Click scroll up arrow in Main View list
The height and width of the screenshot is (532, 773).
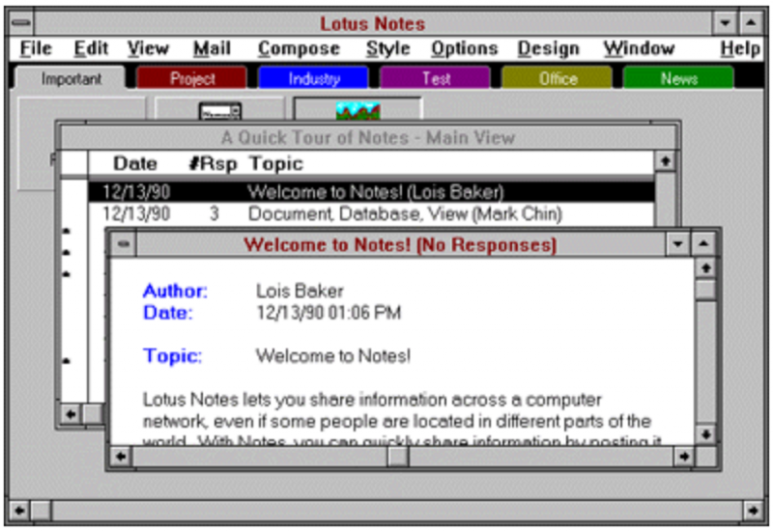(665, 161)
